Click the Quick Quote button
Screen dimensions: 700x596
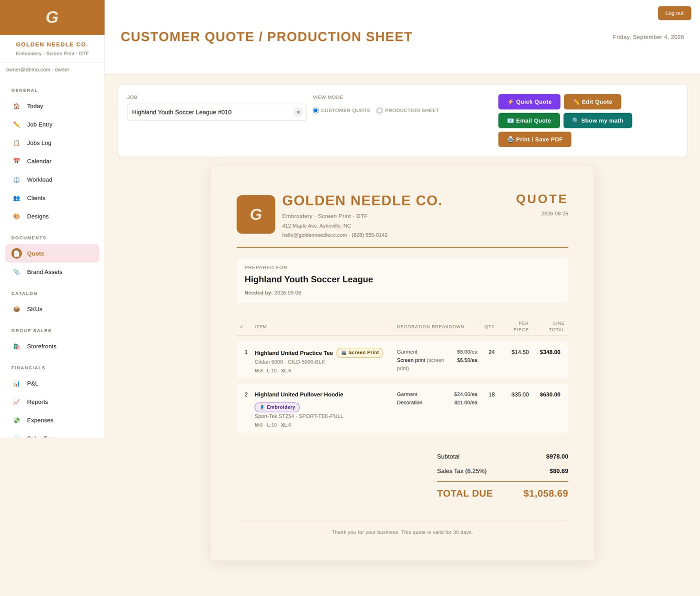point(529,102)
